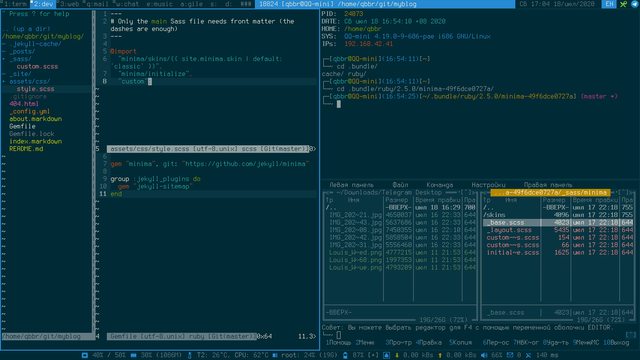Screen dimensions: 640x360
Task: Open .gitignore in the file tree
Action: coord(28,96)
